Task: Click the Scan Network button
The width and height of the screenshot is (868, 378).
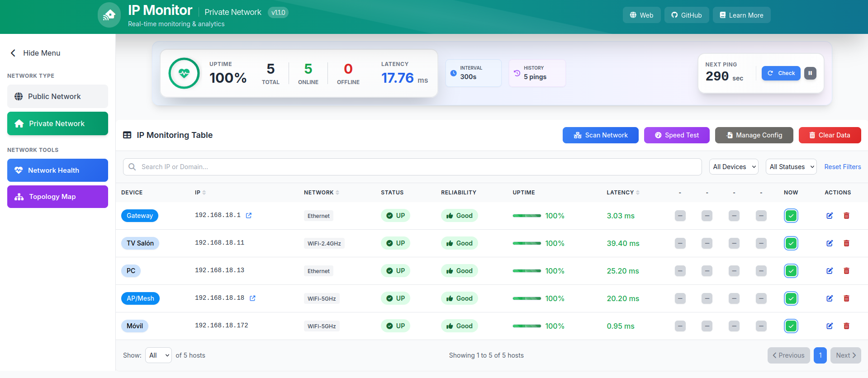Action: (x=600, y=135)
